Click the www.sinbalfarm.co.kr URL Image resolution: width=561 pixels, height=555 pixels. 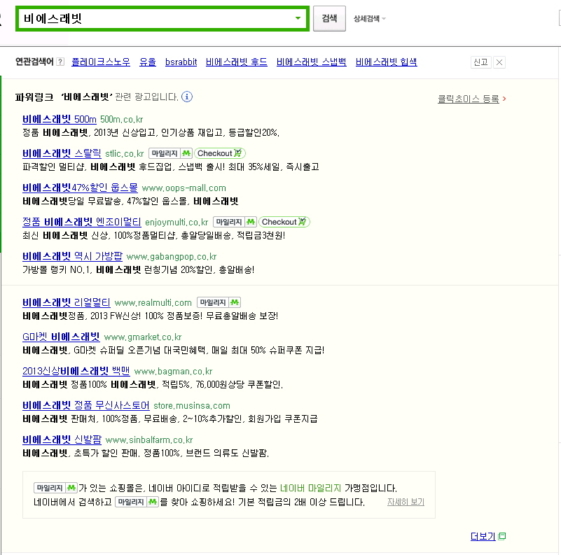point(149,440)
